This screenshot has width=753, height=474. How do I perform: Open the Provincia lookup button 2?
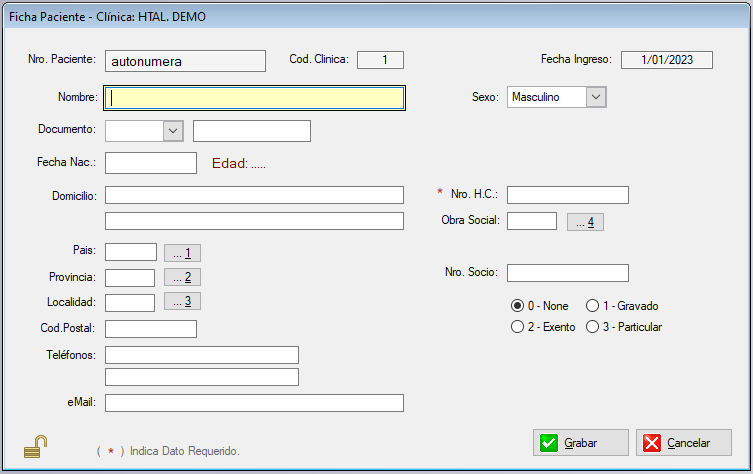[x=182, y=277]
